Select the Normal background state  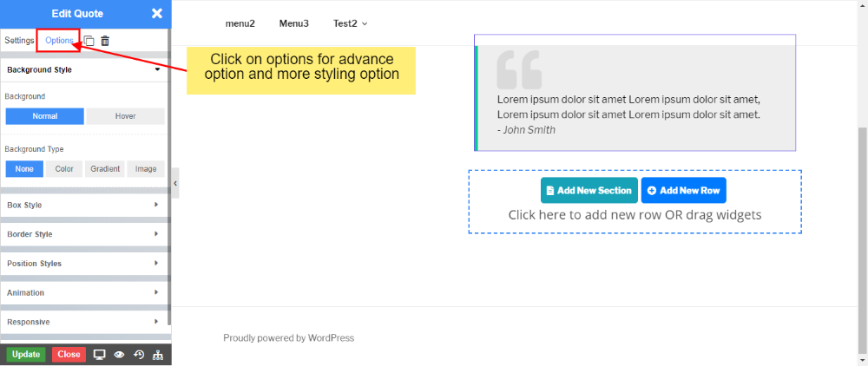pos(45,116)
